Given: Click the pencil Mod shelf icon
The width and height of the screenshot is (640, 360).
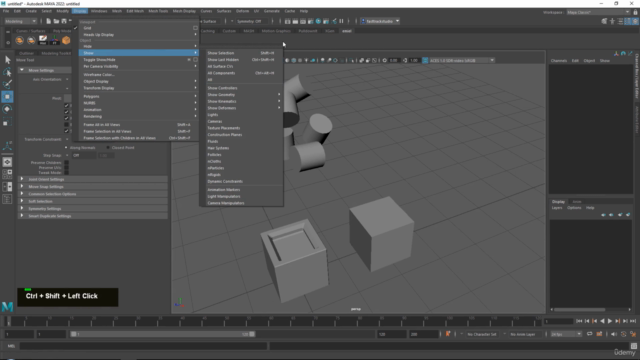Looking at the screenshot, I should click(x=42, y=40).
